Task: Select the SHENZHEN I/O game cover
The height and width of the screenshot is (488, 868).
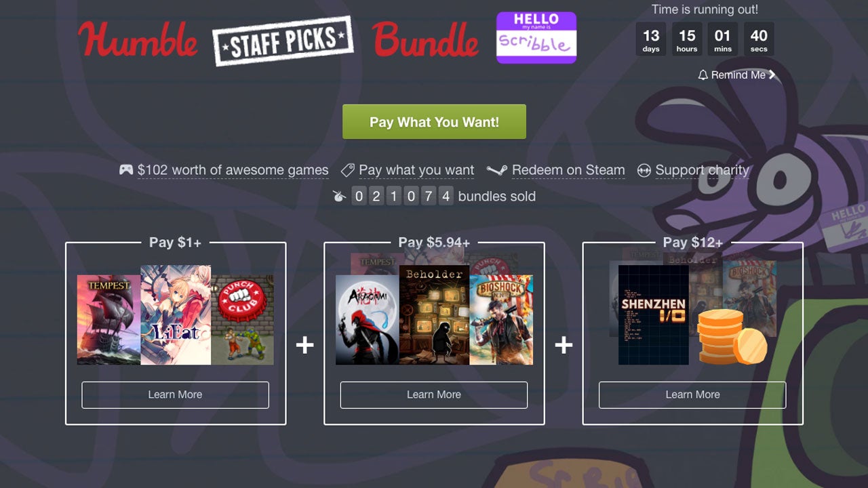Action: tap(654, 315)
